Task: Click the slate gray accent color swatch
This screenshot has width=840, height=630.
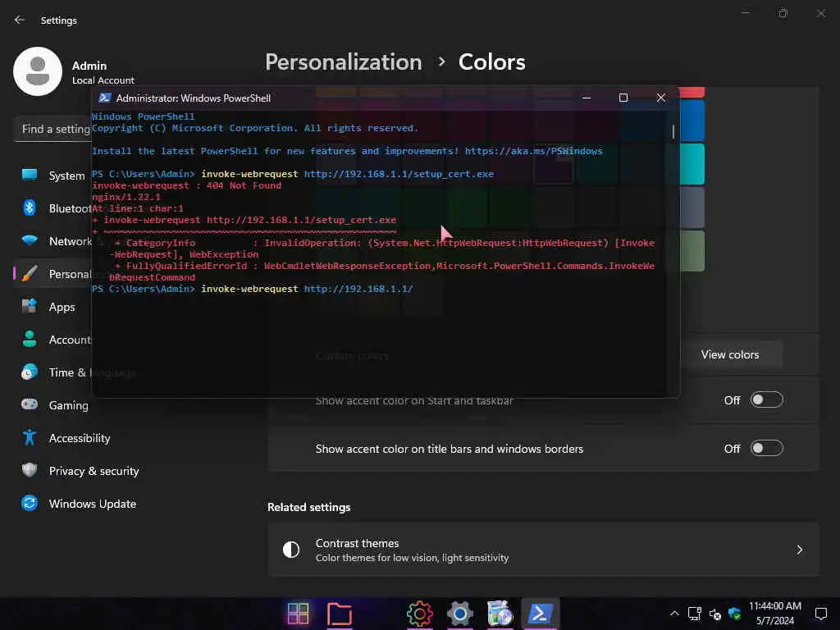Action: (692, 208)
